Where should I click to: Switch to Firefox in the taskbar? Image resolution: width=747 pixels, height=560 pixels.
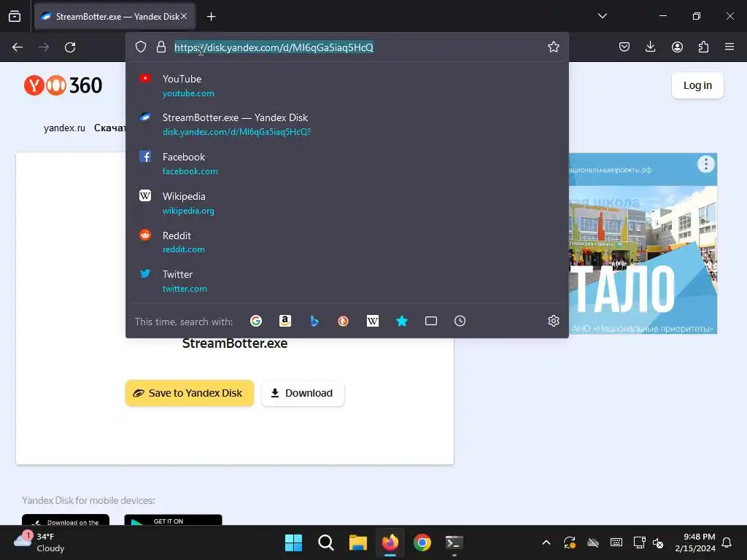click(x=390, y=542)
